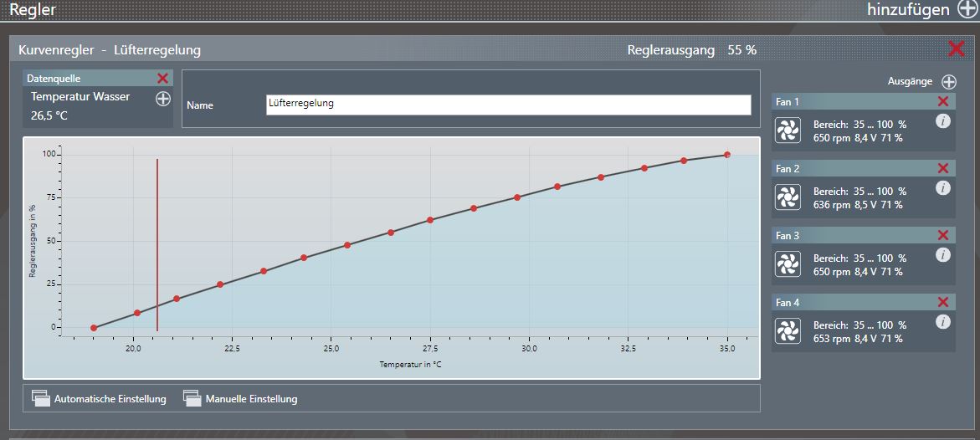
Task: Remove the Fan 3 output
Action: point(943,235)
